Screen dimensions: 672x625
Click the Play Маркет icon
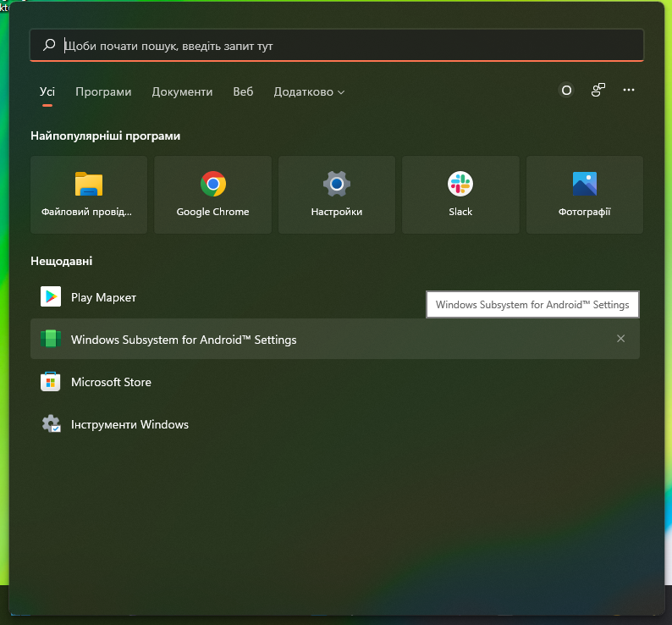51,296
